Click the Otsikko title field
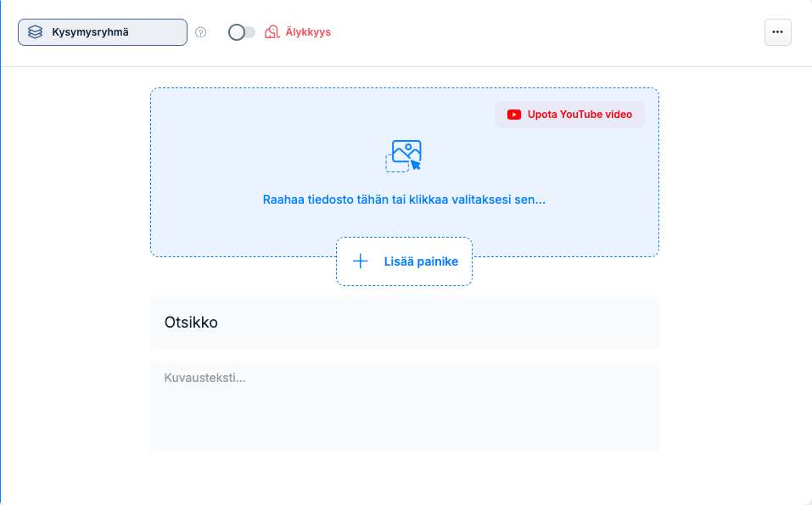This screenshot has height=505, width=812. tap(405, 323)
